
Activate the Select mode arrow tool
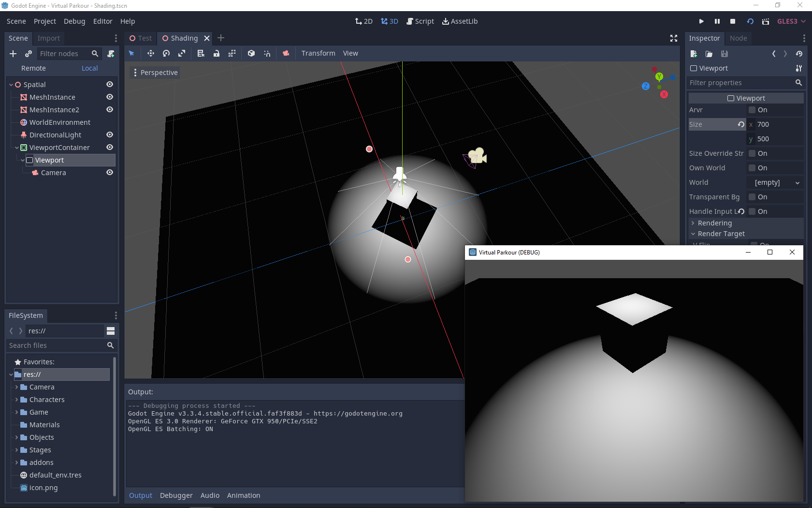tap(131, 53)
